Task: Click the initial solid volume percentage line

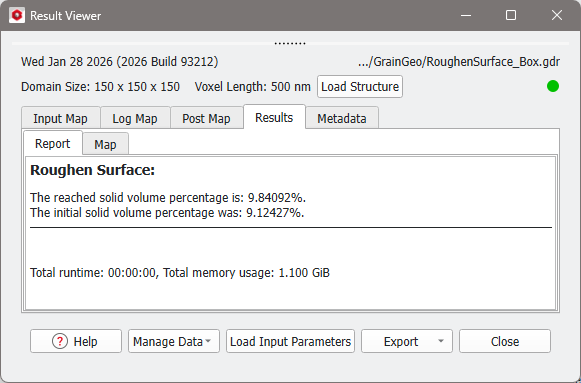Action: point(167,213)
